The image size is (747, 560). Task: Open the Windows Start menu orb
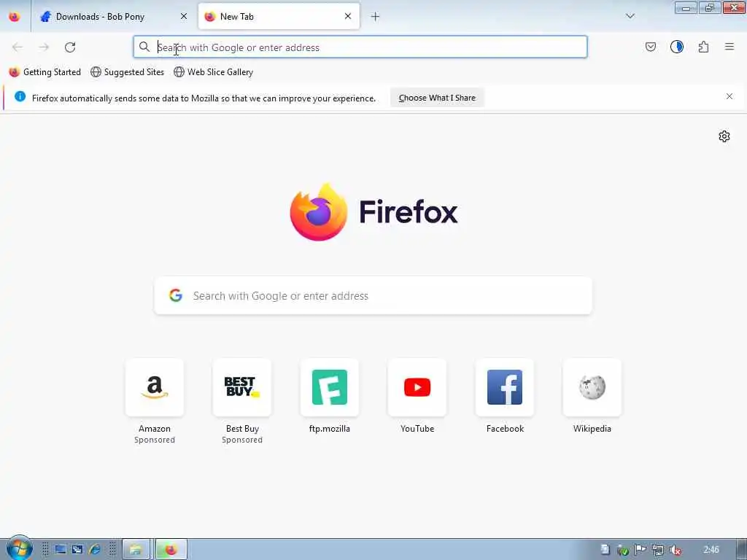19,548
